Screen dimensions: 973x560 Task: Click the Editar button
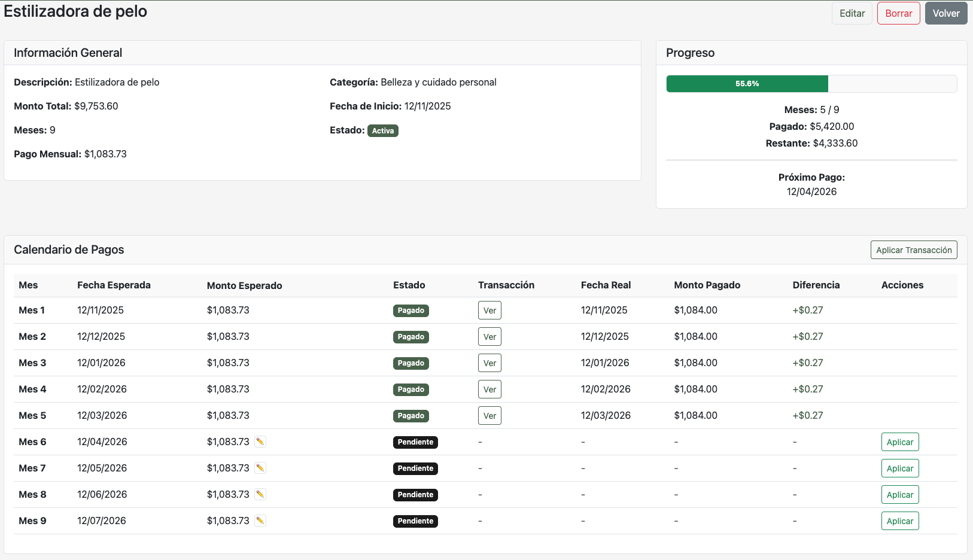click(x=852, y=13)
